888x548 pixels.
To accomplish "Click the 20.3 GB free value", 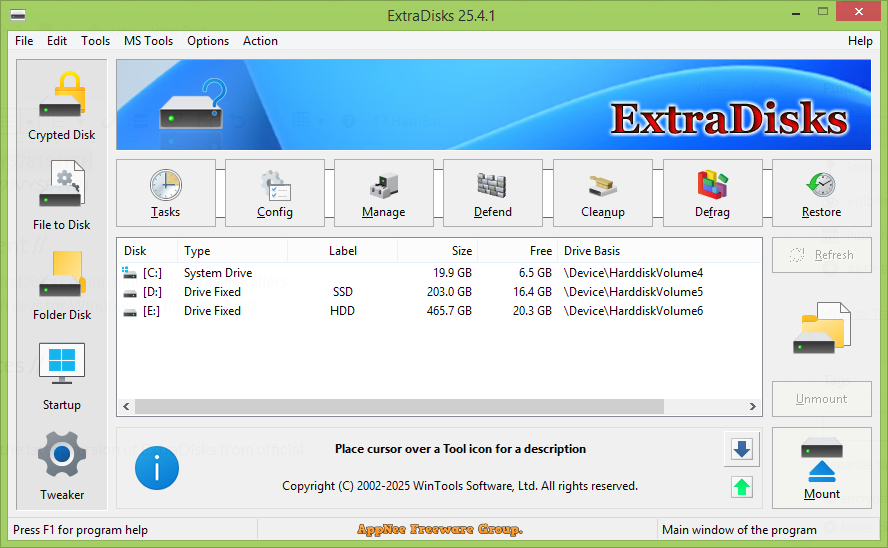I will click(532, 311).
